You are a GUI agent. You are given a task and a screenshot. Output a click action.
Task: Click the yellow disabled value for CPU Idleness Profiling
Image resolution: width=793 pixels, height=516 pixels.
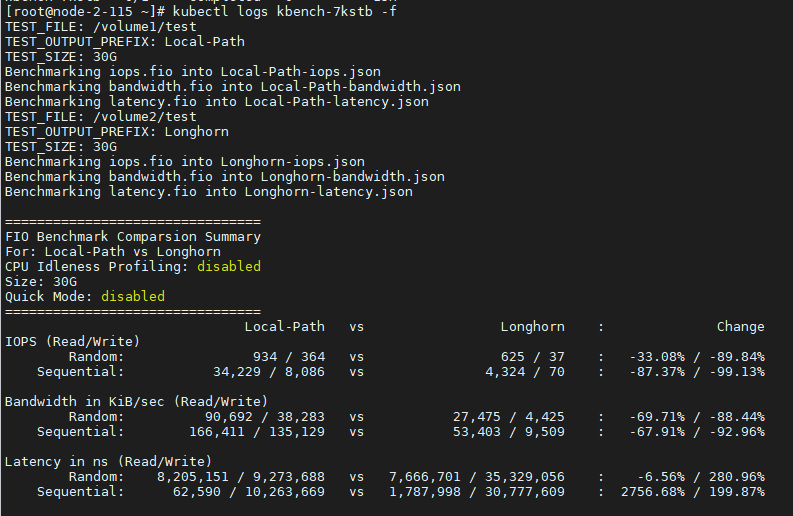tap(228, 267)
